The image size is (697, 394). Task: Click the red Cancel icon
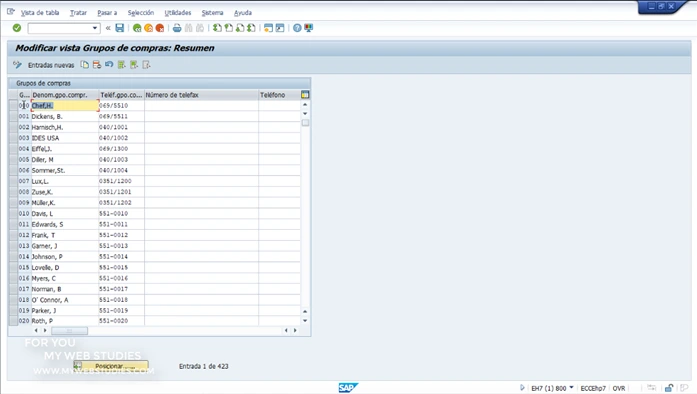pyautogui.click(x=160, y=28)
